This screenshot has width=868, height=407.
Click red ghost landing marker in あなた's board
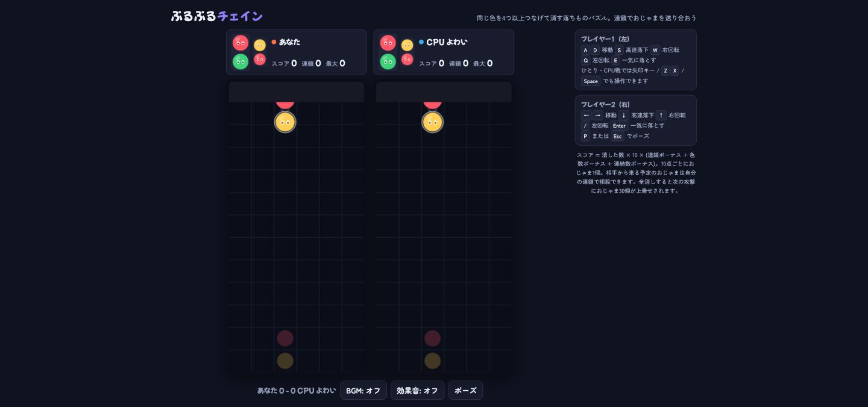click(285, 338)
